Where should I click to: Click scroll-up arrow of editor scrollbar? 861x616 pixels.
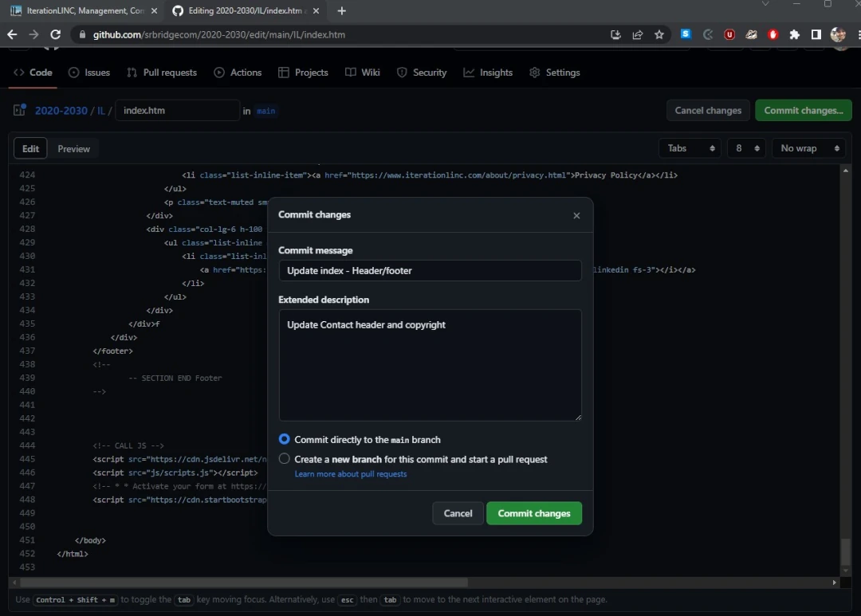[846, 171]
